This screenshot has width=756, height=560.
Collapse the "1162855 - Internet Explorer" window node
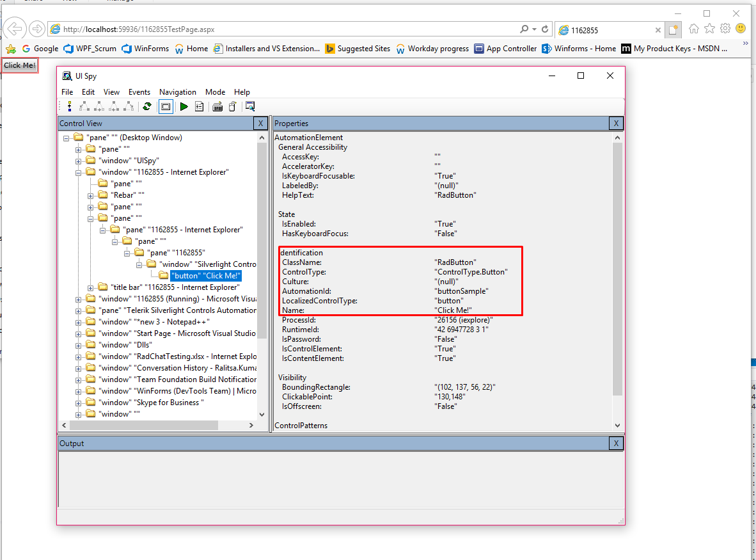[79, 172]
